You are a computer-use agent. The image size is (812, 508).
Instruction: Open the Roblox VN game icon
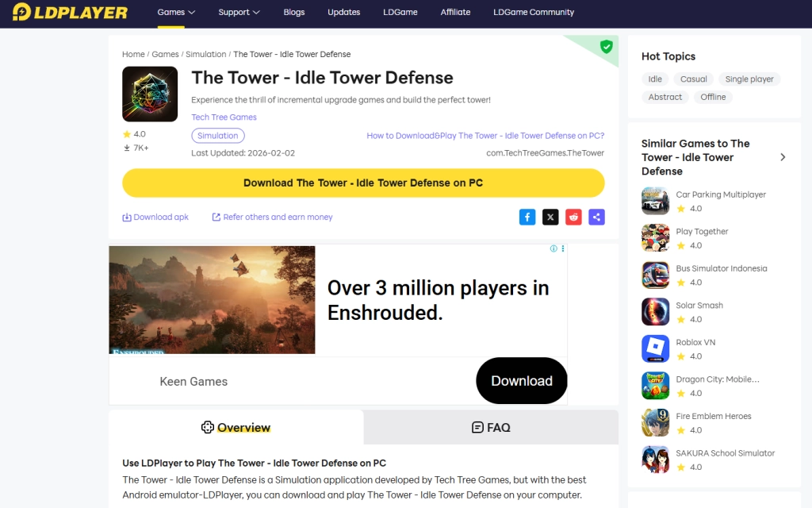pos(655,348)
